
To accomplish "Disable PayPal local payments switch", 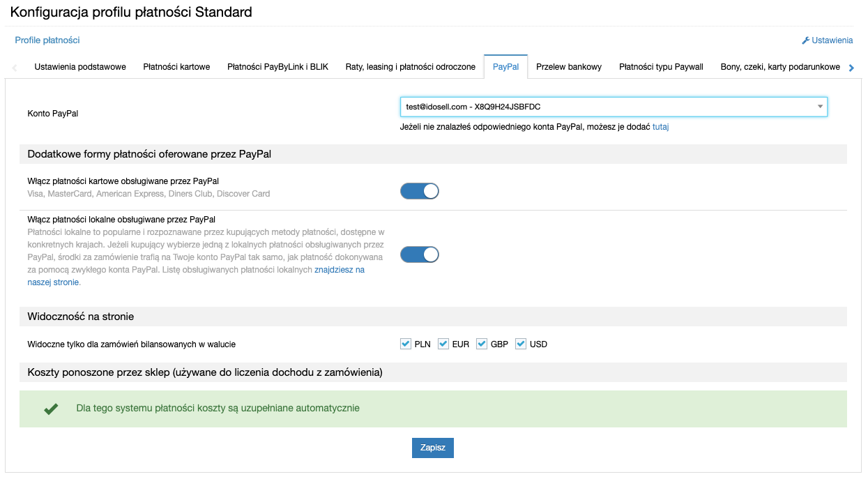I will (x=419, y=254).
